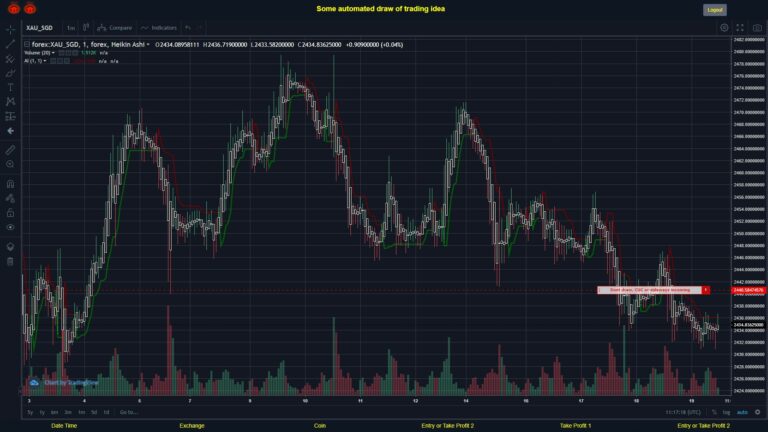Set time range to 5y

(30, 412)
